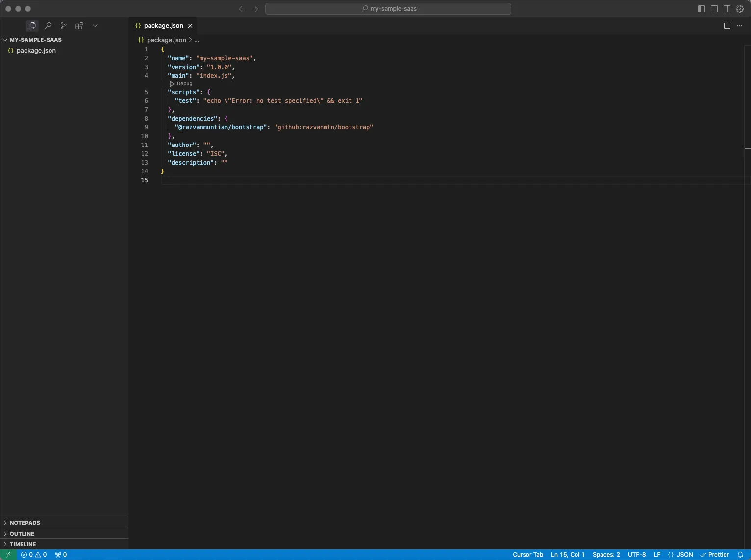Screen dimensions: 751x560
Task: Click the notifications bell in status bar
Action: 740,555
